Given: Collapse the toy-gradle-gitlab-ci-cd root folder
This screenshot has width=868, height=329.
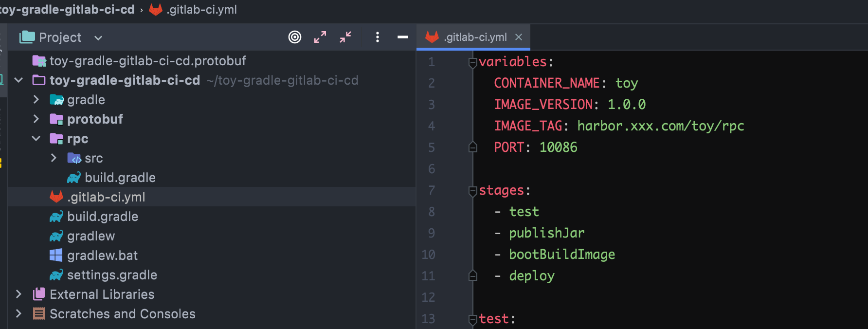Looking at the screenshot, I should [x=19, y=80].
